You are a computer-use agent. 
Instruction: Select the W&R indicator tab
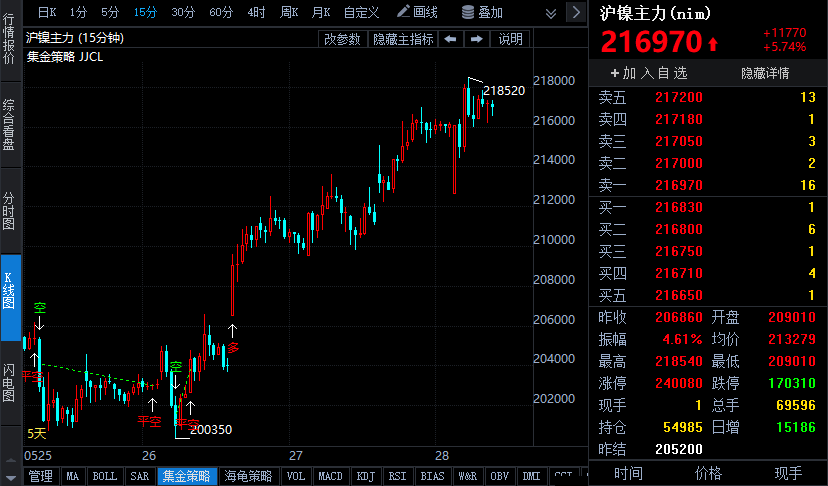(467, 476)
